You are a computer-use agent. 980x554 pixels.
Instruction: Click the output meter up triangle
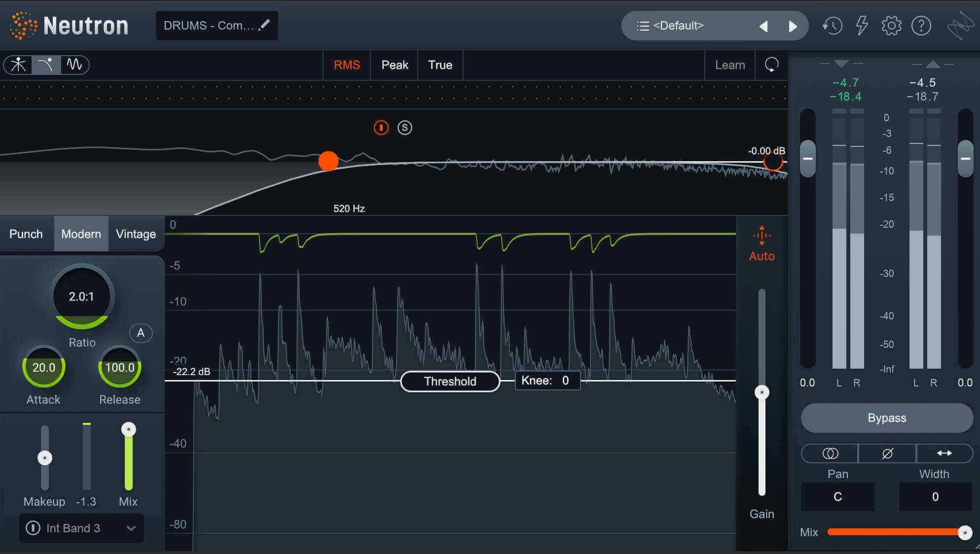[933, 64]
